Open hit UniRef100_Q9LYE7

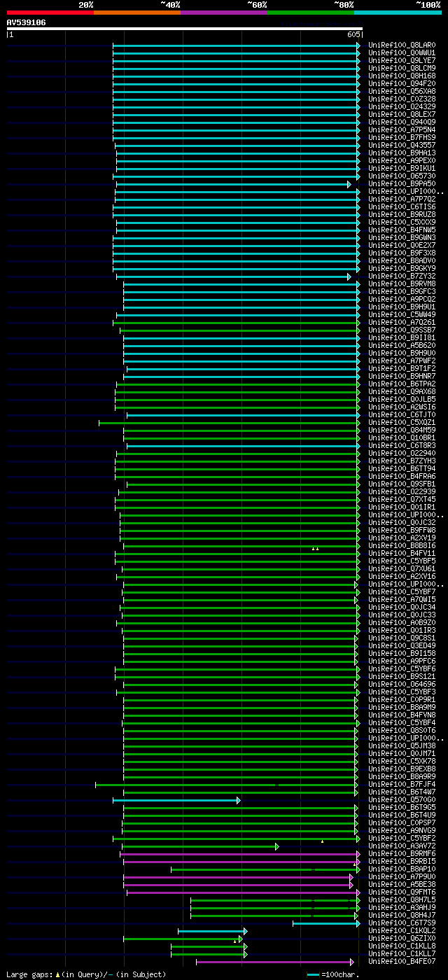(402, 61)
